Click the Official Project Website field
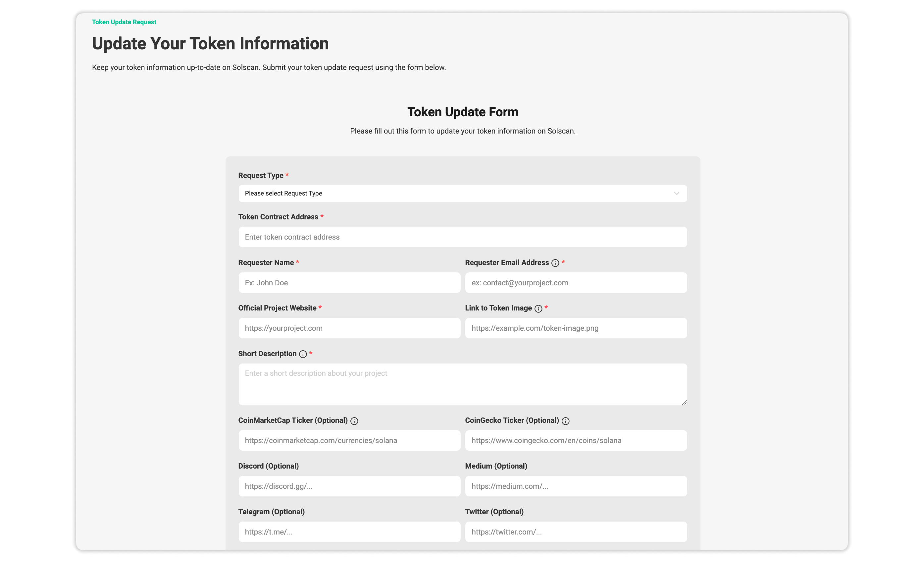Image resolution: width=924 pixels, height=564 pixels. [349, 328]
